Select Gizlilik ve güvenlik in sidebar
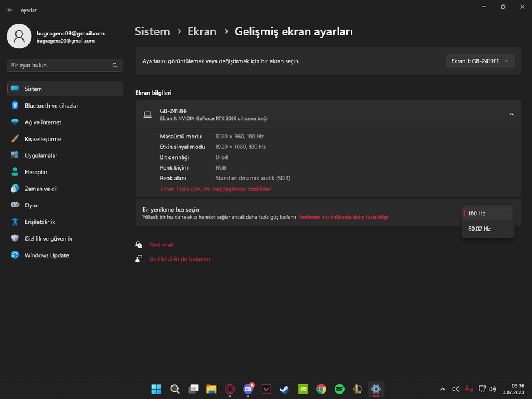 (64, 239)
